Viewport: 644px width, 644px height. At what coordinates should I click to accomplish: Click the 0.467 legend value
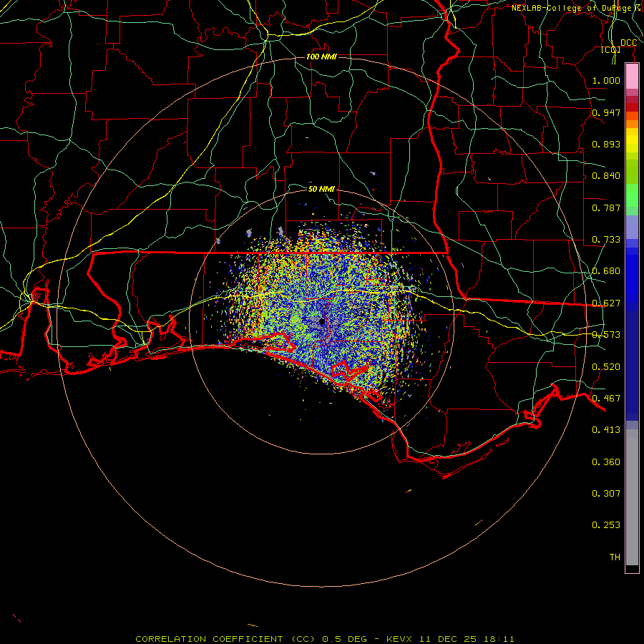606,399
